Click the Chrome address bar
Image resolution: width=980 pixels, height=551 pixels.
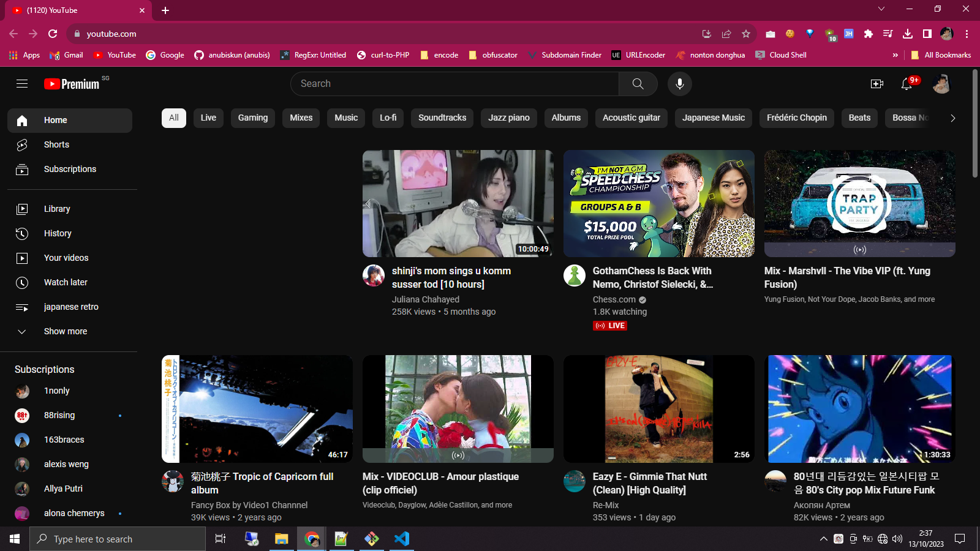coord(392,34)
